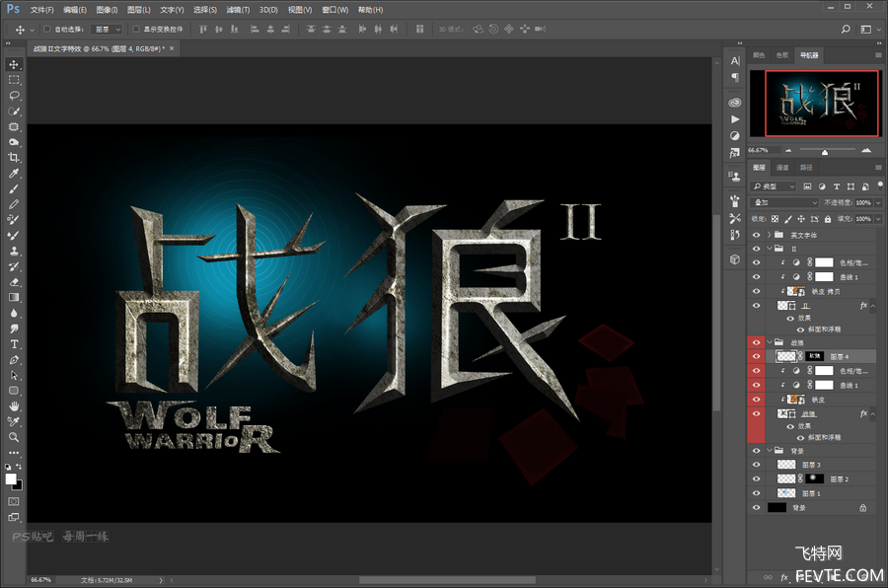Image resolution: width=888 pixels, height=588 pixels.
Task: Click the navigator zoom slider handle
Action: coord(826,151)
